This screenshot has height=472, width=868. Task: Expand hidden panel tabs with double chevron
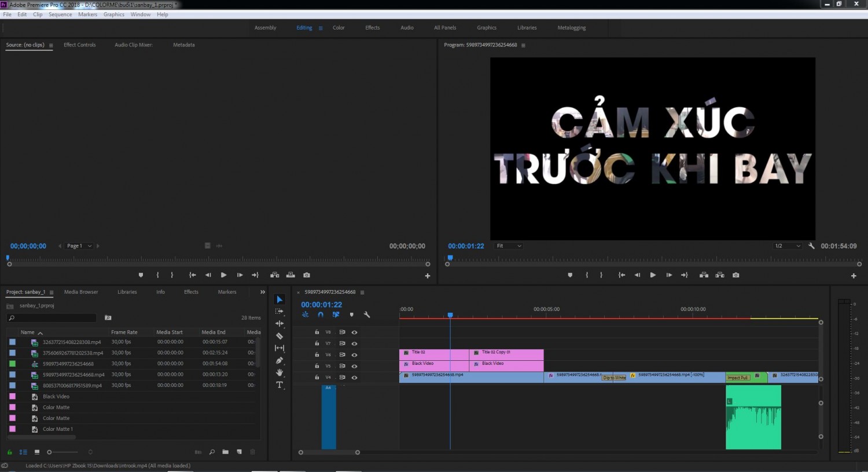pyautogui.click(x=263, y=292)
